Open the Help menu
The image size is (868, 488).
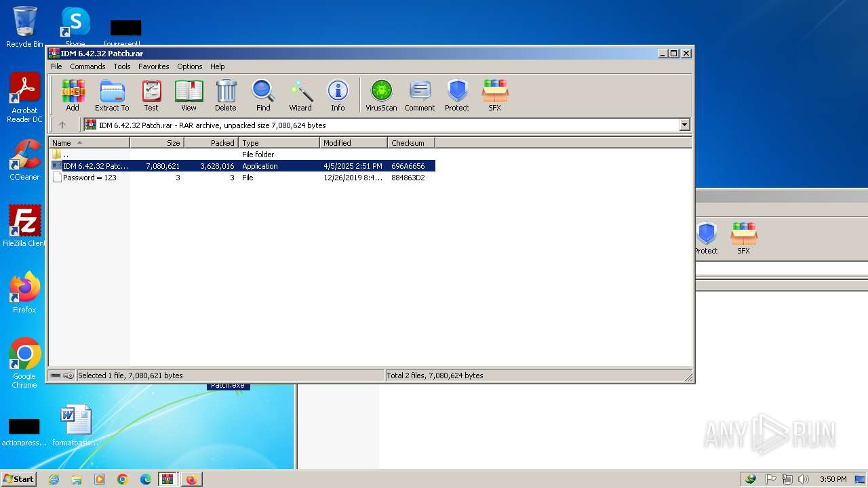[217, 66]
